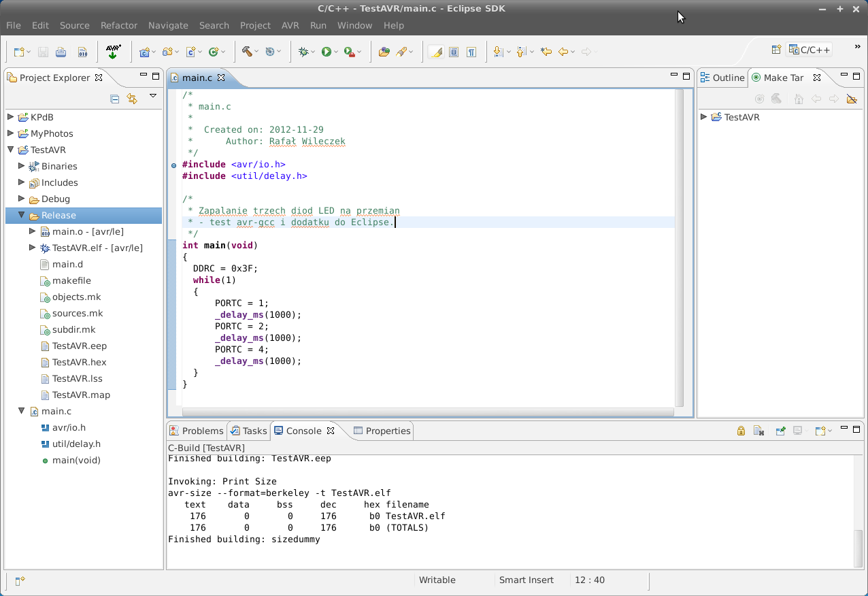
Task: Select TestAVR.hex file
Action: coord(80,362)
